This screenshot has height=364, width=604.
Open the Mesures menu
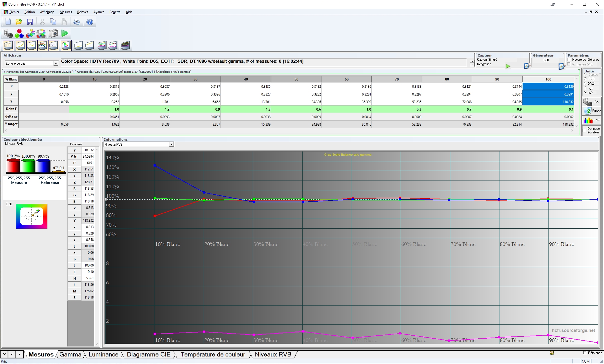pos(66,12)
